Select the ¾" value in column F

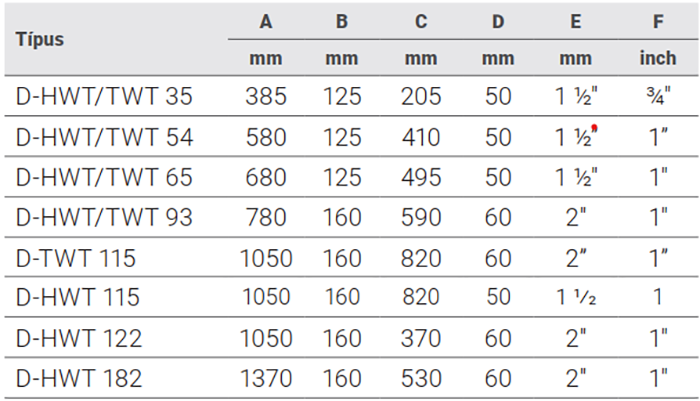657,96
